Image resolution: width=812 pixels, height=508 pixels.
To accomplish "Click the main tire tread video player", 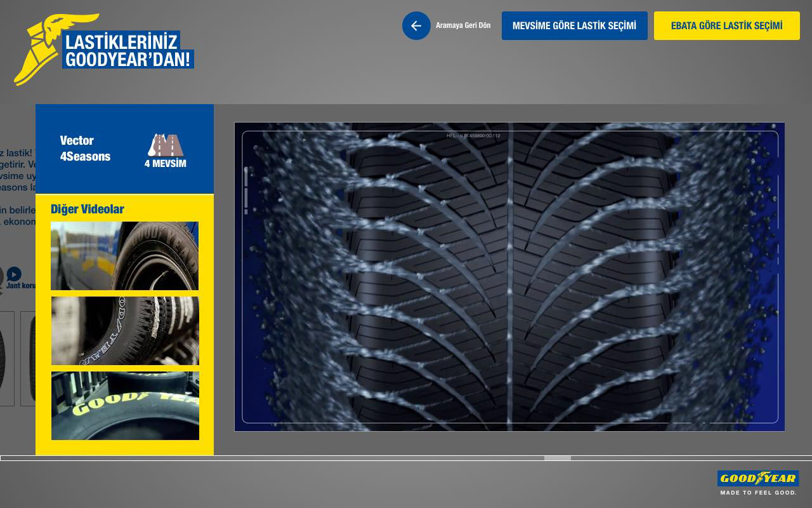I will (509, 277).
